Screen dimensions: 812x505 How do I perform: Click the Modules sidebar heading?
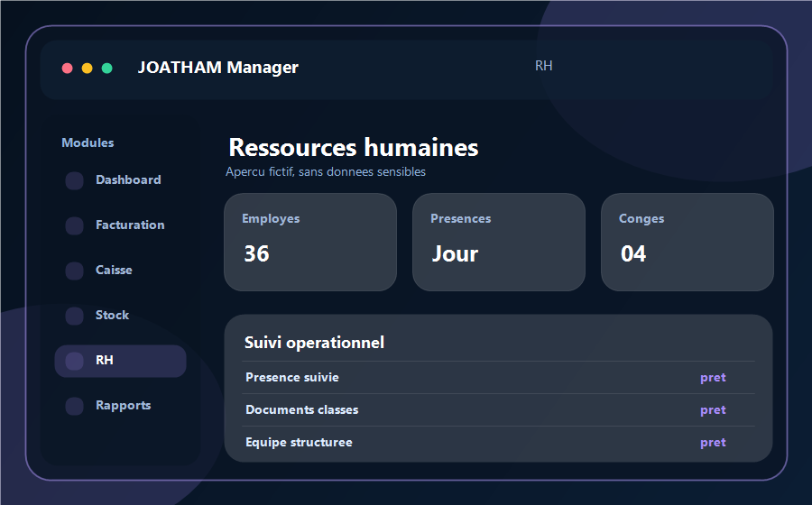point(88,142)
